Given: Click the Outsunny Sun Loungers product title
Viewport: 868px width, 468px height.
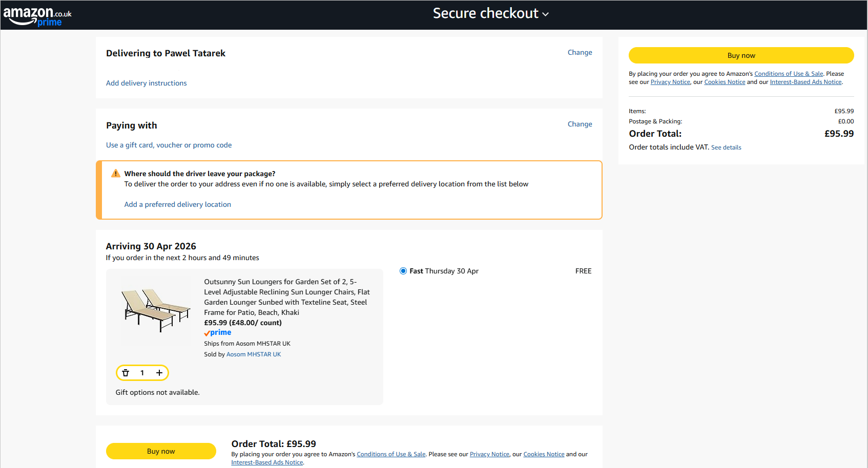Looking at the screenshot, I should coord(287,297).
